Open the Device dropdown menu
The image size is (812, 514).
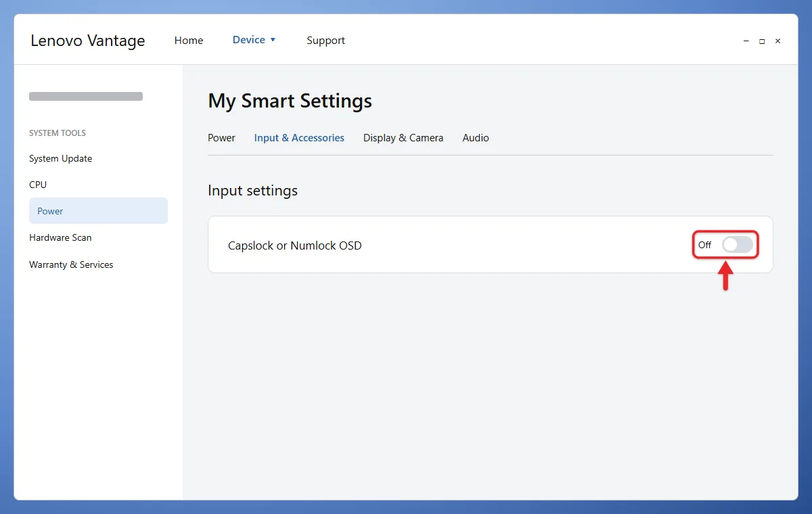(254, 40)
